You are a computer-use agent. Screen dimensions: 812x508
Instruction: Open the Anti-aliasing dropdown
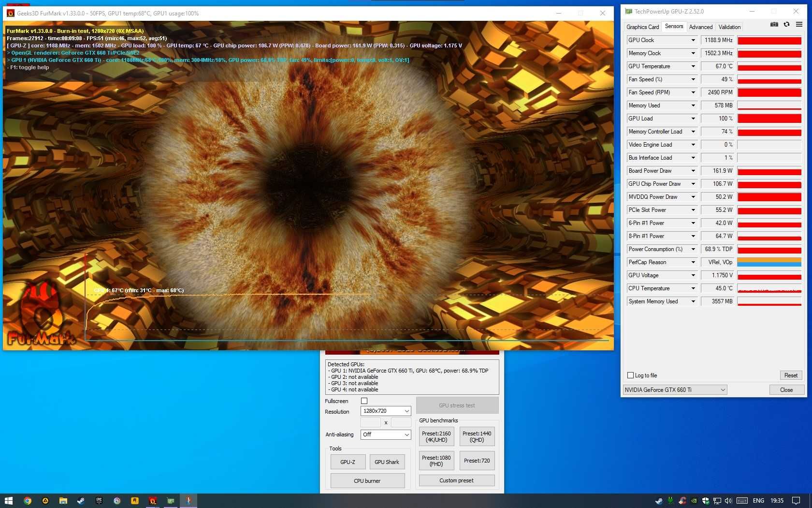click(x=386, y=434)
